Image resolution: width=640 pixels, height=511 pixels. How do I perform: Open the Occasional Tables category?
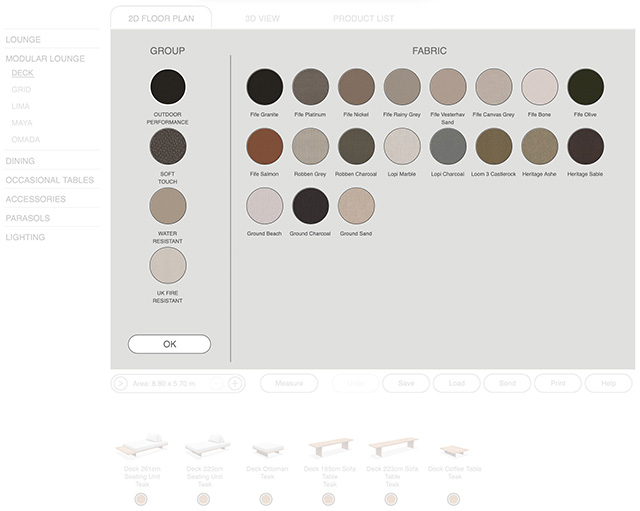50,180
